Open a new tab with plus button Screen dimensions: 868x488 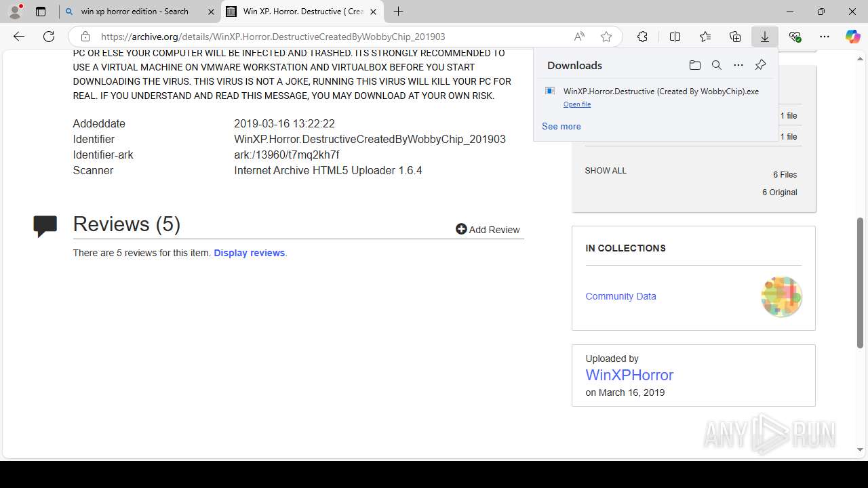(x=399, y=12)
